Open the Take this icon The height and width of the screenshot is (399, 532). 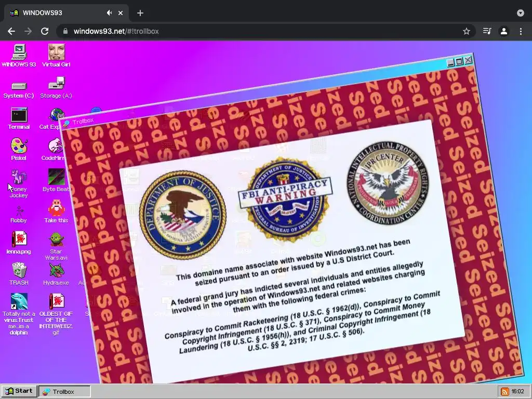coord(56,212)
